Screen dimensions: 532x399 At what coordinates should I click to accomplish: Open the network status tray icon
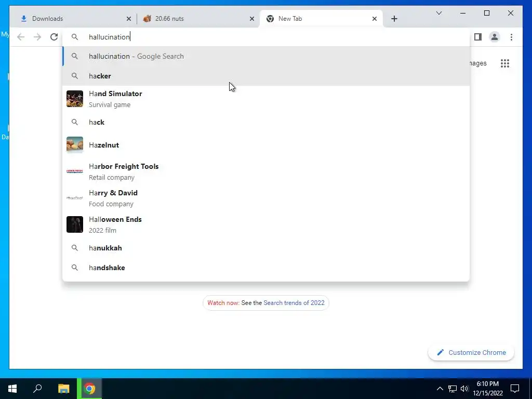click(x=453, y=389)
